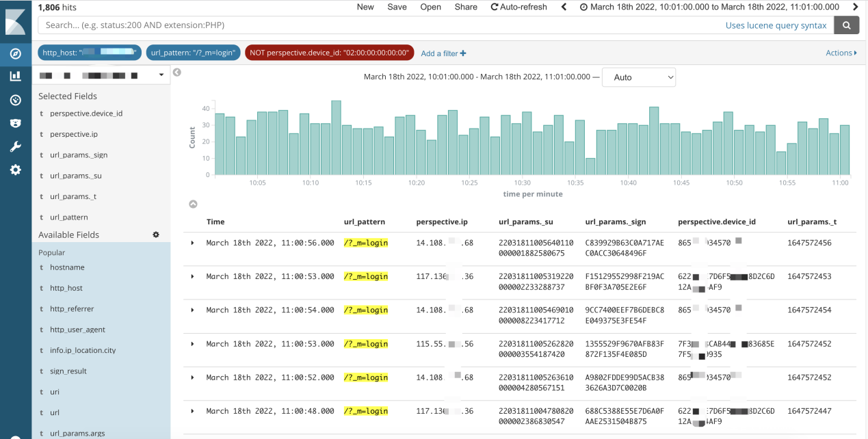Open the Discover compass icon in sidebar
This screenshot has width=868, height=439.
pyautogui.click(x=15, y=53)
